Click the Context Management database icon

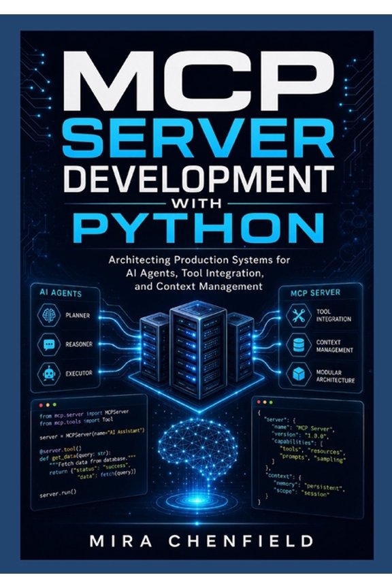[x=298, y=345]
